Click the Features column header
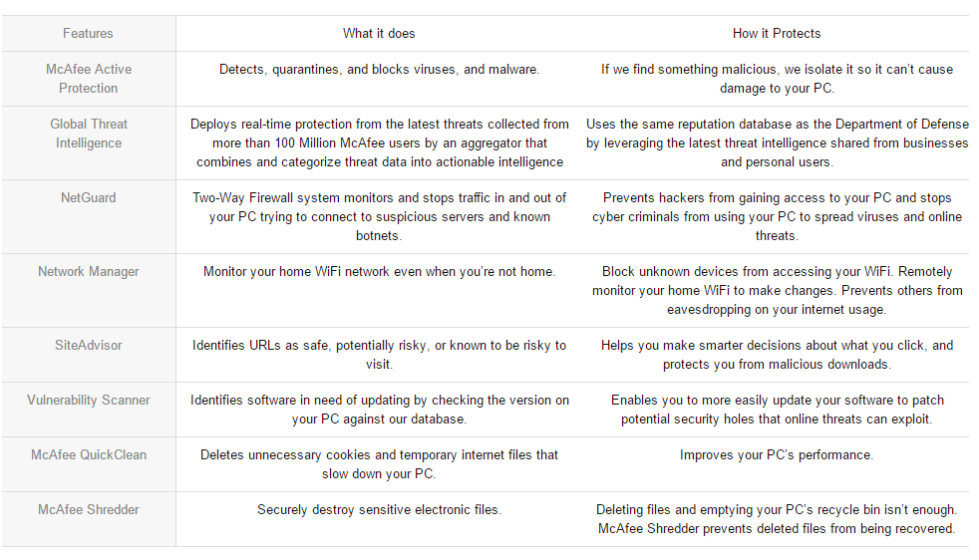 pos(88,34)
